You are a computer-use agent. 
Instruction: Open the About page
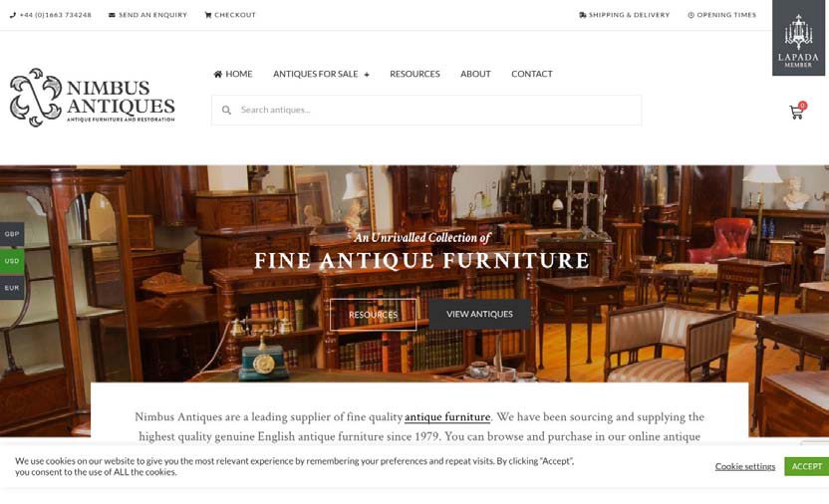tap(475, 74)
